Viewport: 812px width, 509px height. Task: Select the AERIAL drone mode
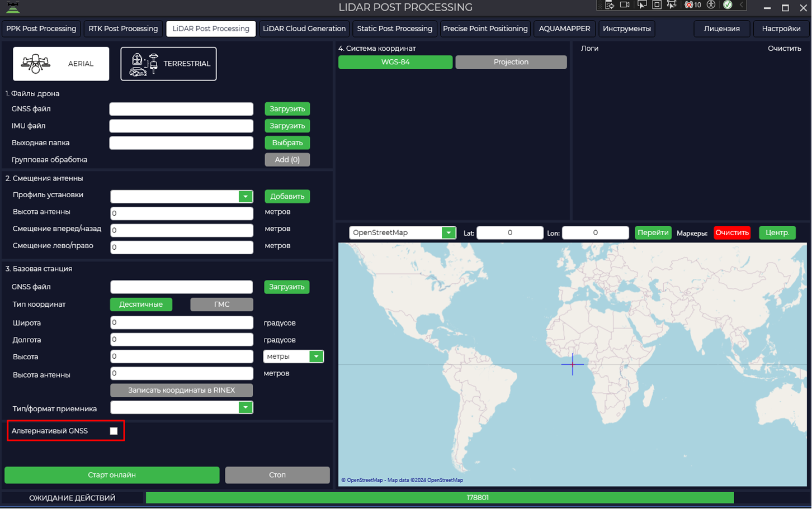coord(61,64)
